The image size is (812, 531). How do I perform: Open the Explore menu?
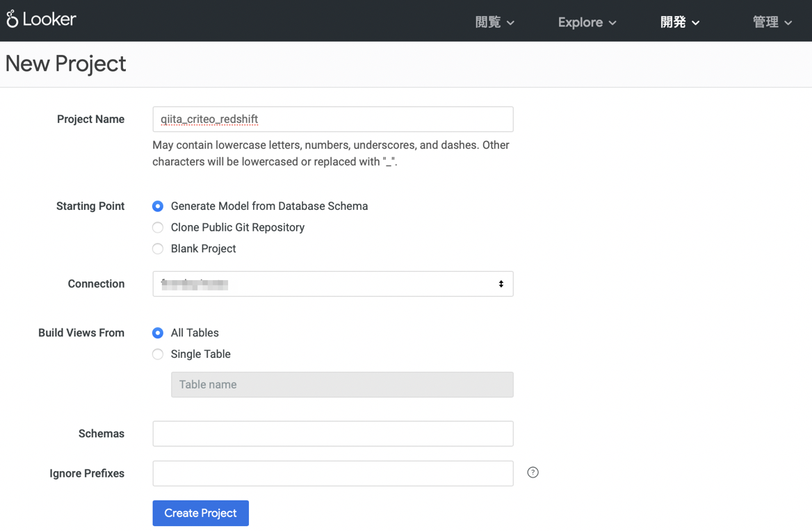[587, 22]
